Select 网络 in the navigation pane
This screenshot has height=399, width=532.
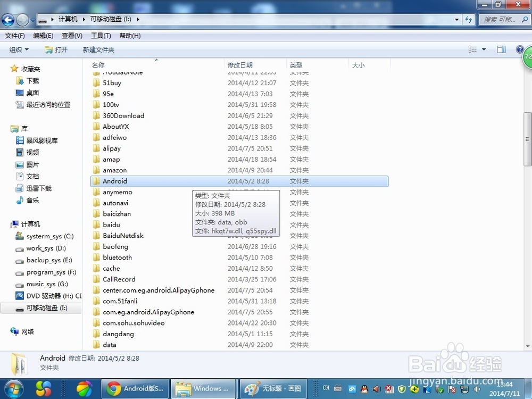pos(22,331)
